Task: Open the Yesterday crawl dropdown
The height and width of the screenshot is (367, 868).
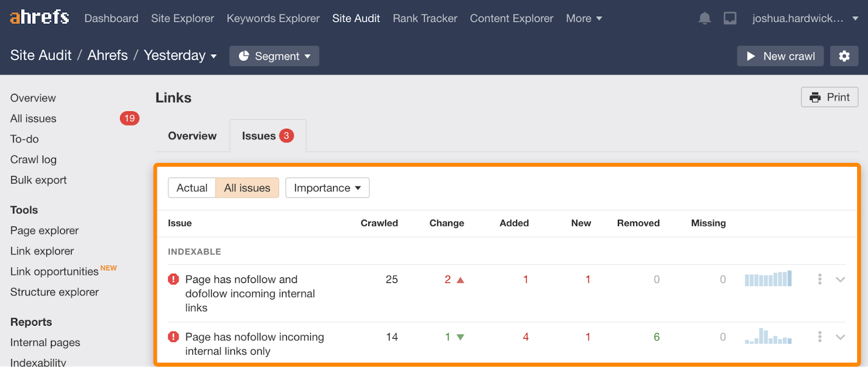Action: coord(180,55)
